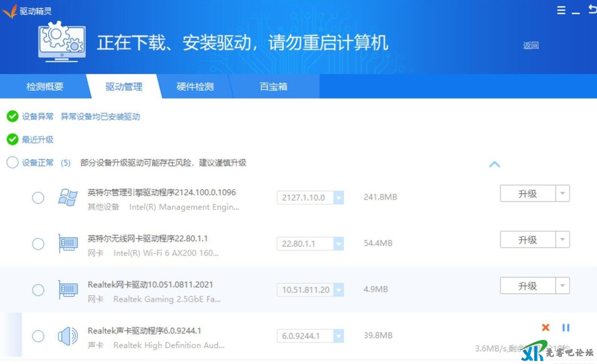Switch to the 百宝箱 tab
Viewport: 597px width, 364px height.
[273, 87]
